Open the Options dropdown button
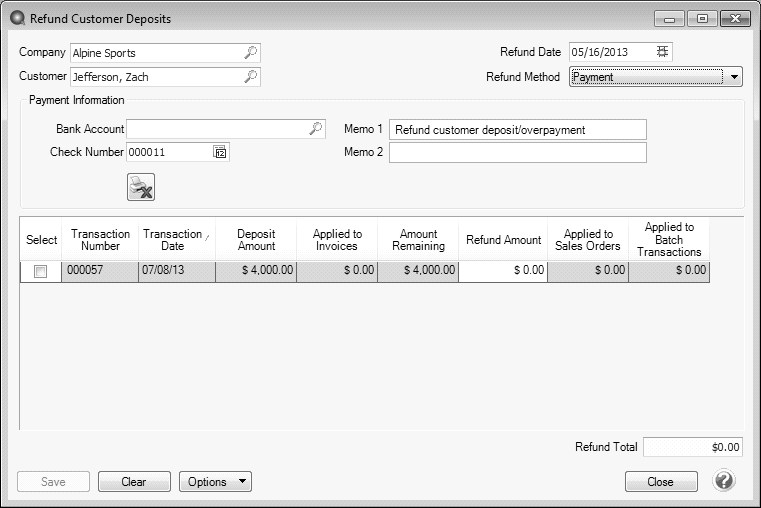This screenshot has height=508, width=761. (215, 482)
